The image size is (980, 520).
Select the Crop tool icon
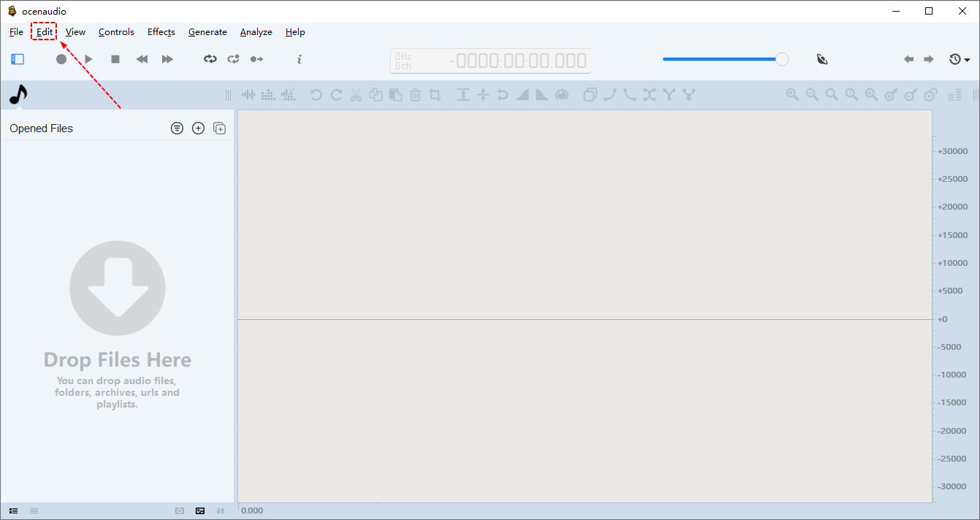pyautogui.click(x=435, y=94)
